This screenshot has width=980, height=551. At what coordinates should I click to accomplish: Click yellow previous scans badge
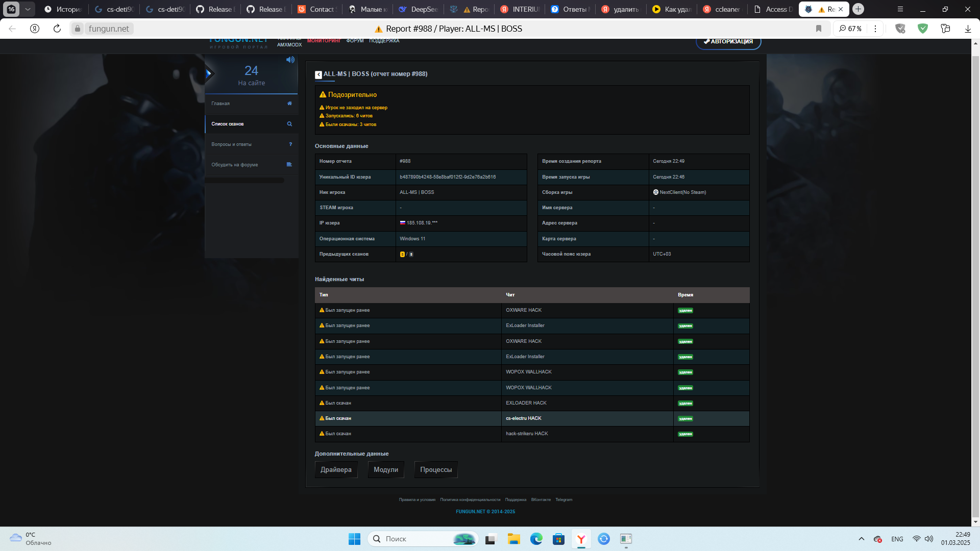tap(402, 254)
